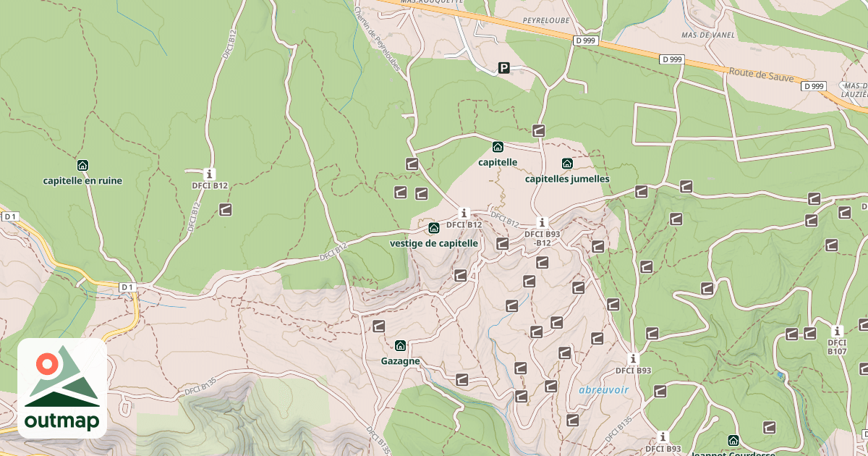Select the capitelle hut marker
The height and width of the screenshot is (456, 868).
pos(498,147)
